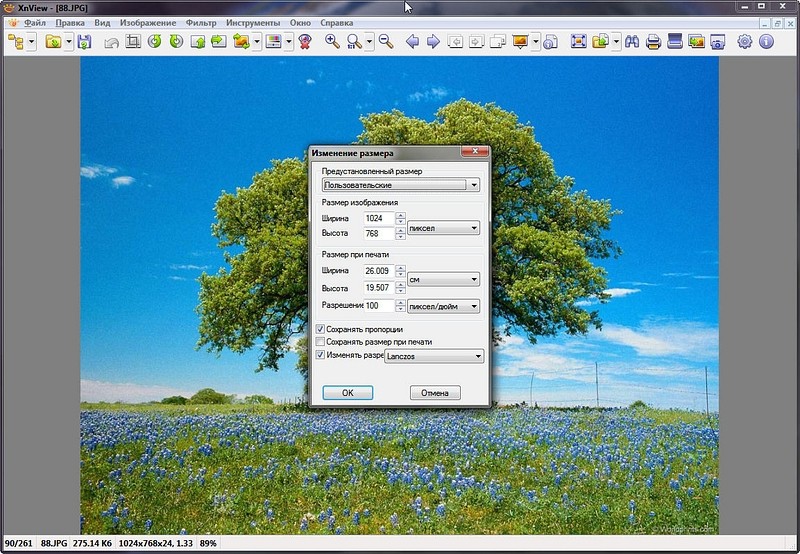Toggle the 'Сохранять пропорции' checkbox
Image resolution: width=800 pixels, height=554 pixels.
pos(320,329)
